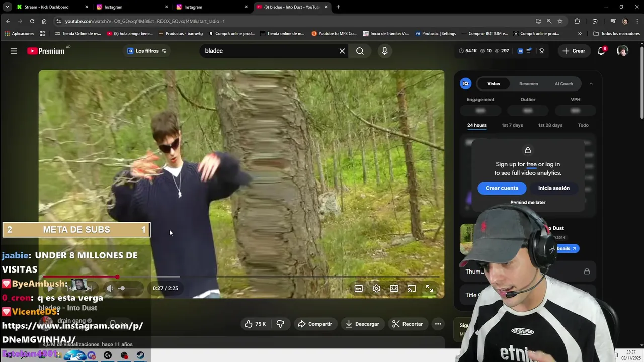
Task: Open zoom magnifier in address bar
Action: (549, 21)
